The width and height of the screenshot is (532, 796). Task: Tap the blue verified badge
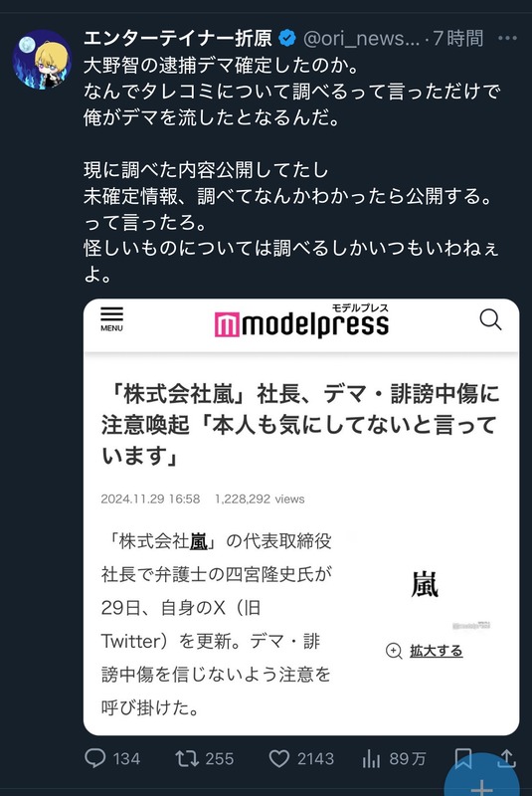(287, 39)
